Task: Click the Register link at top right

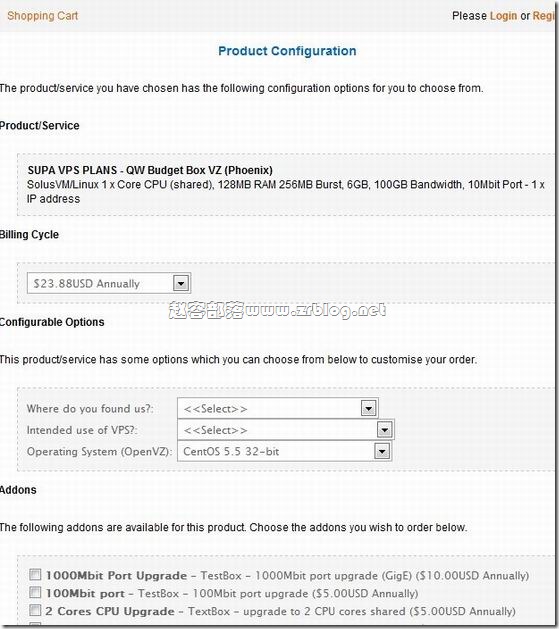Action: tap(545, 16)
